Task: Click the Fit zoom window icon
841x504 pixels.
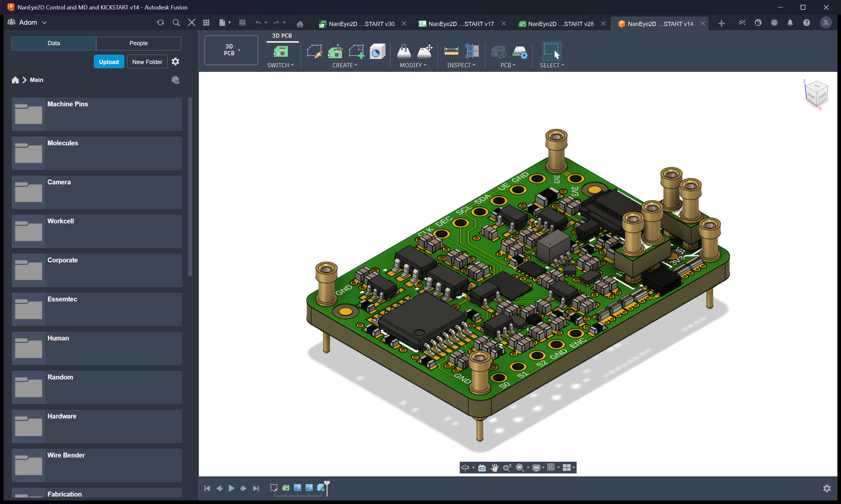Action: click(x=520, y=468)
